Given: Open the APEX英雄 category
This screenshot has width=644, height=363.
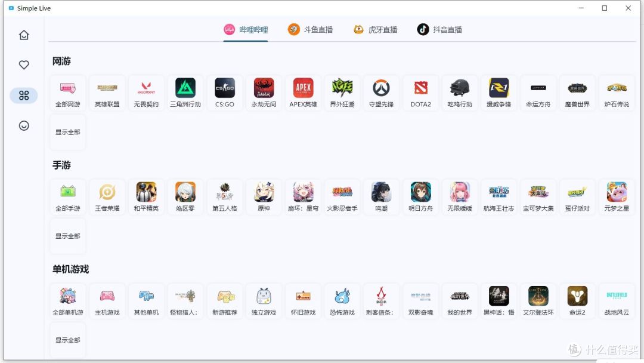Looking at the screenshot, I should [303, 93].
